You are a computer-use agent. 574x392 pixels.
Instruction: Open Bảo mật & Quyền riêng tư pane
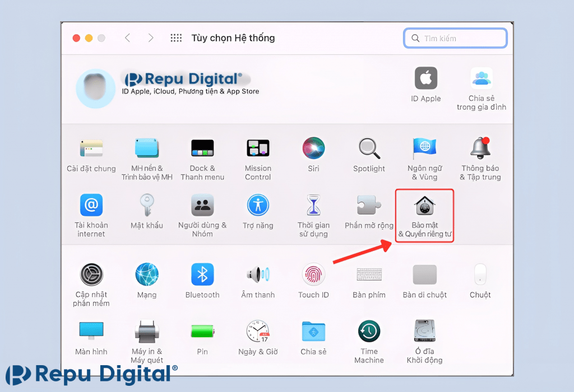(x=424, y=207)
